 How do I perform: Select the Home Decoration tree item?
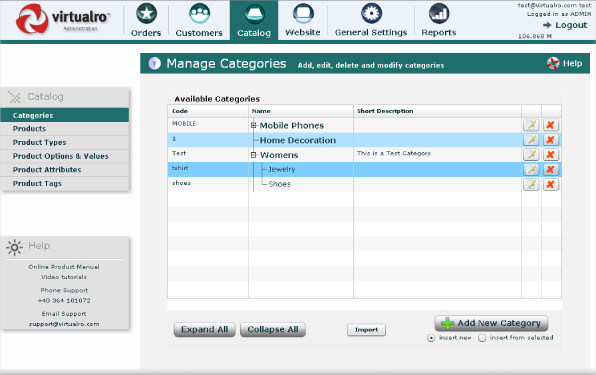point(298,140)
